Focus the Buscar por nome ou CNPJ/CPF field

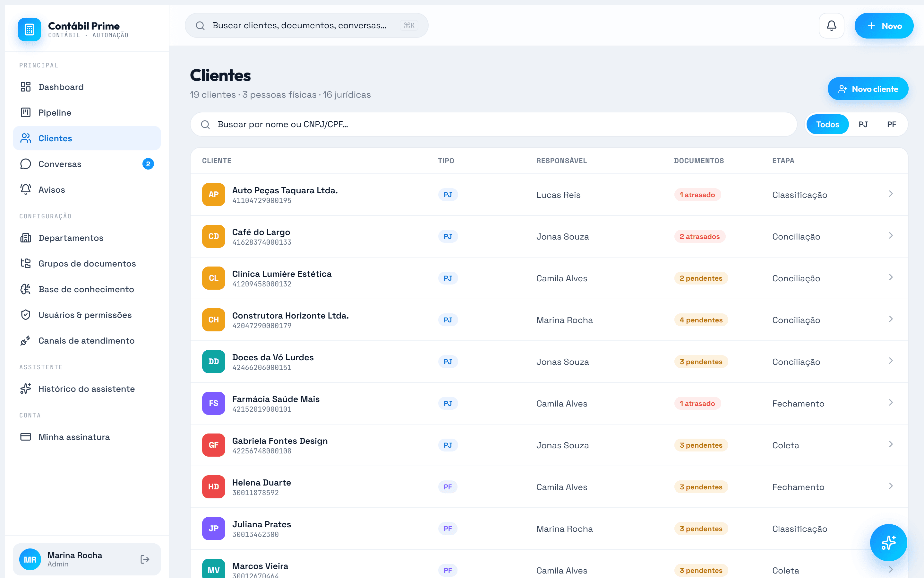pos(493,124)
